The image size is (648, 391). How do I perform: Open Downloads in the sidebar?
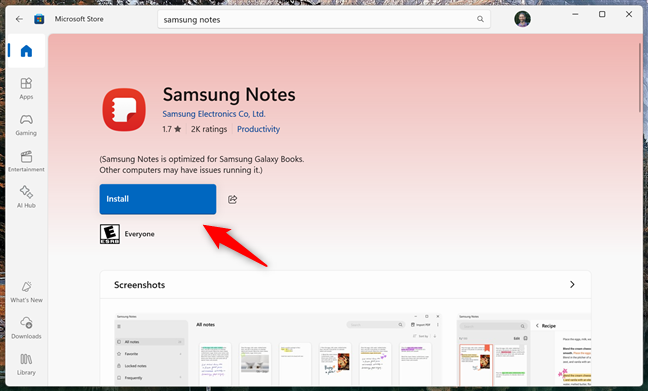[26, 328]
